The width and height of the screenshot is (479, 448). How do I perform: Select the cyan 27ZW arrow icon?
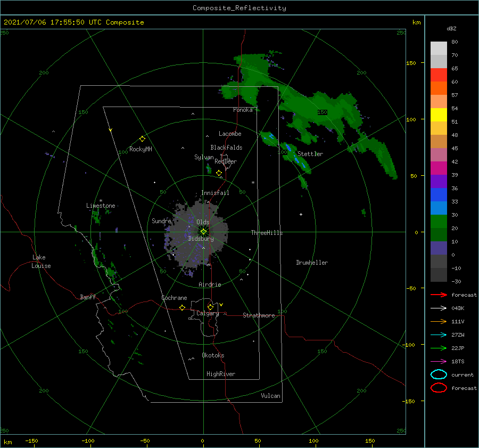[x=439, y=335]
